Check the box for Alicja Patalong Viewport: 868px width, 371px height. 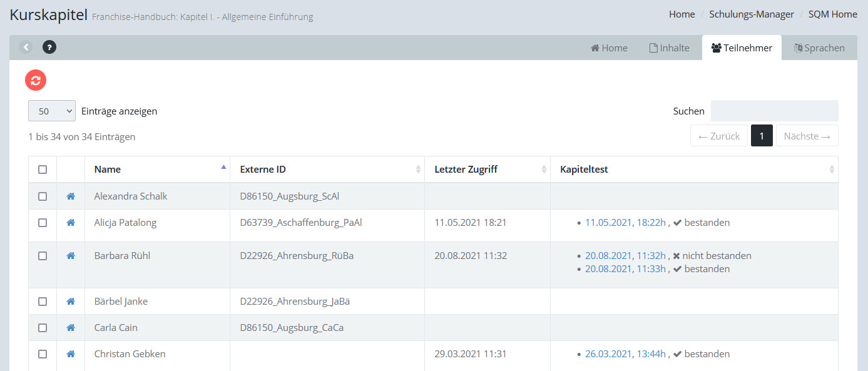pos(43,223)
